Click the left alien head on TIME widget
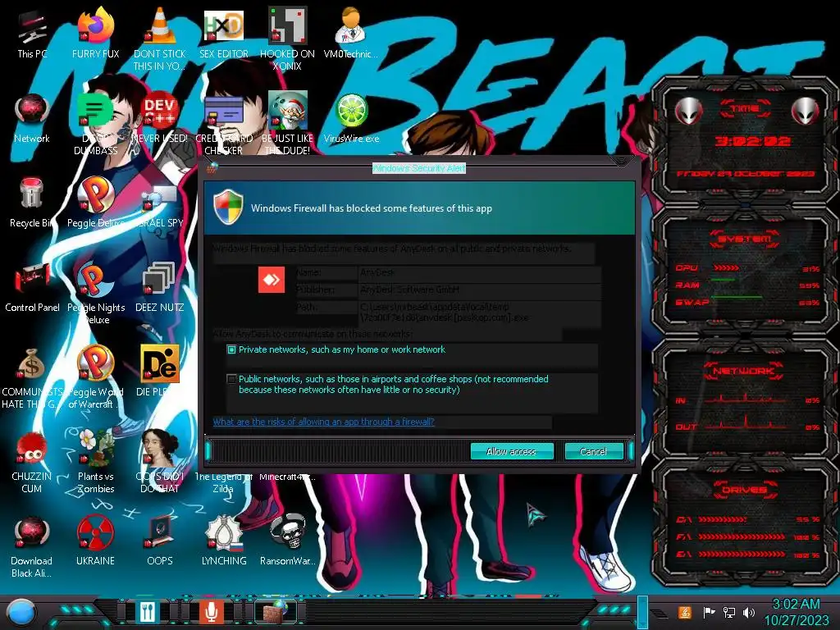Image resolution: width=840 pixels, height=630 pixels. (x=688, y=111)
